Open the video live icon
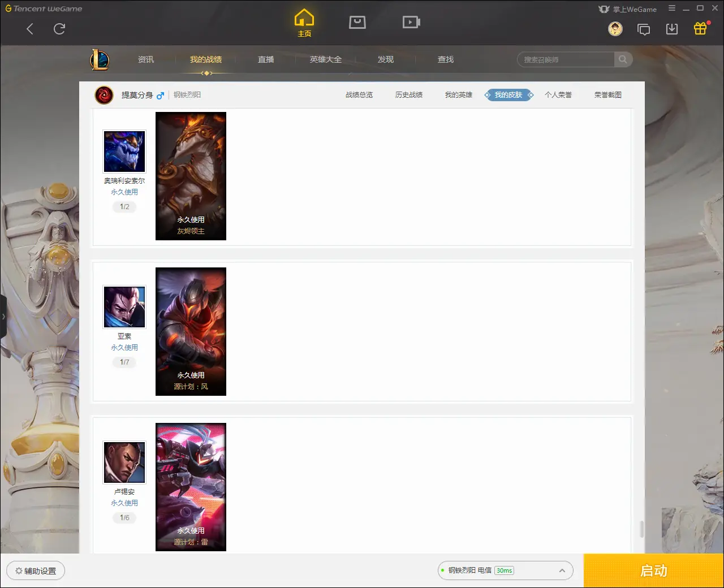Image resolution: width=724 pixels, height=588 pixels. [x=411, y=22]
